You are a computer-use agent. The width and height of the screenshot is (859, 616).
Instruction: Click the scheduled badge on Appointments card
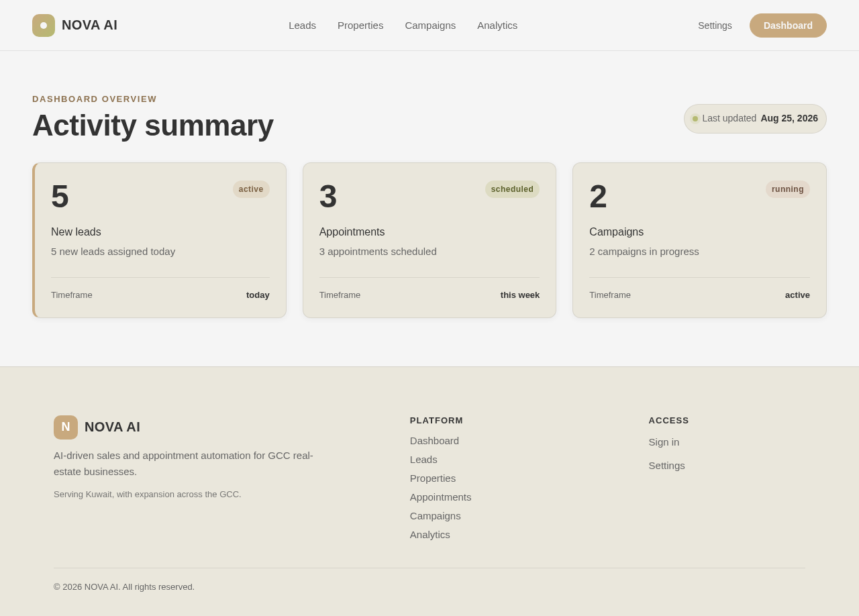pos(512,189)
